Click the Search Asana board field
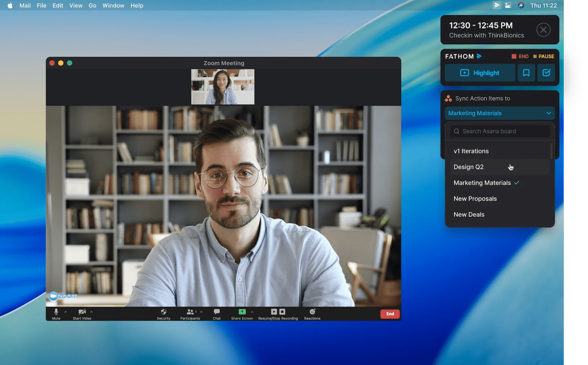 [500, 131]
